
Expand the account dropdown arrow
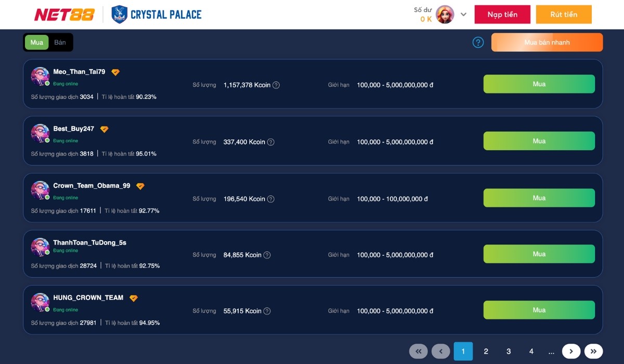coord(464,15)
